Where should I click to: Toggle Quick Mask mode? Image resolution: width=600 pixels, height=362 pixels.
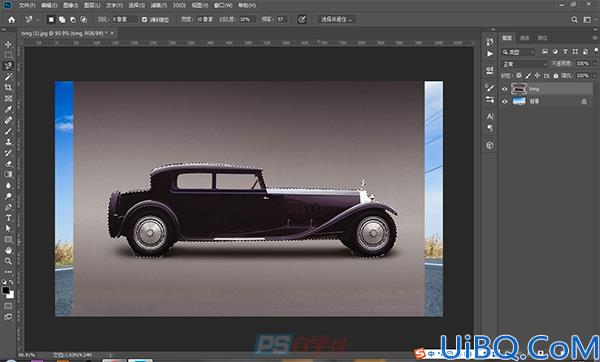(8, 306)
